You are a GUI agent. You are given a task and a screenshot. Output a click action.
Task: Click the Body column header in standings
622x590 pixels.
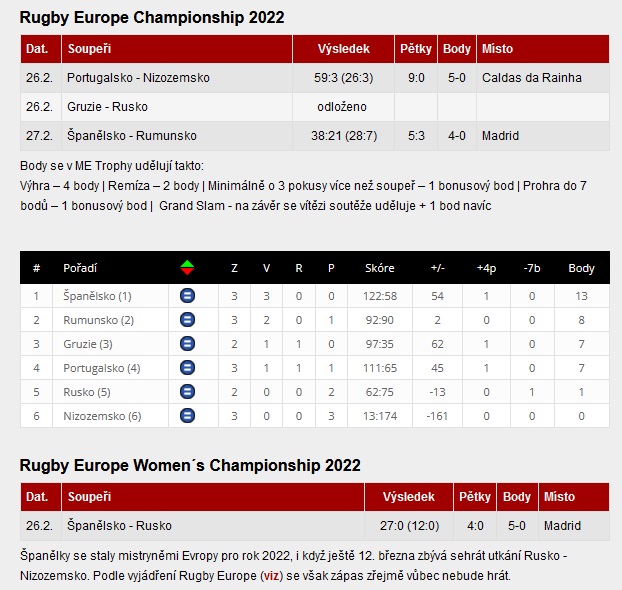tap(581, 268)
